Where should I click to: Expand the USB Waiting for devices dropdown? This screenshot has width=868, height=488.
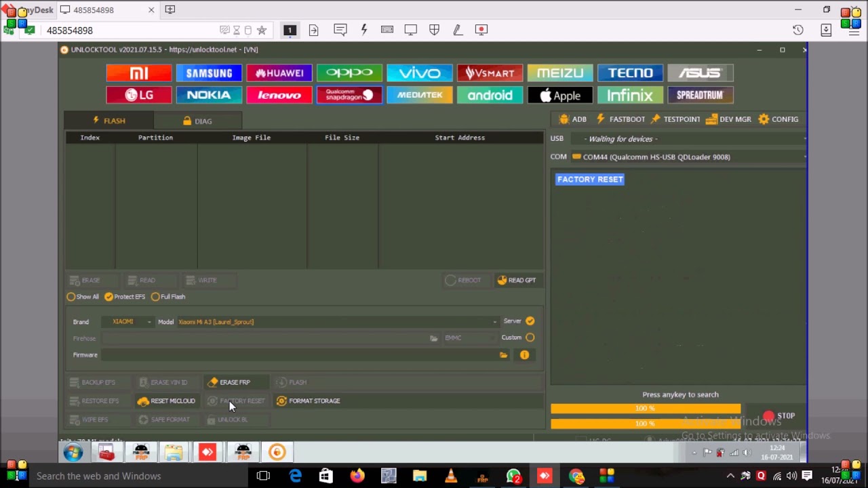pos(688,139)
